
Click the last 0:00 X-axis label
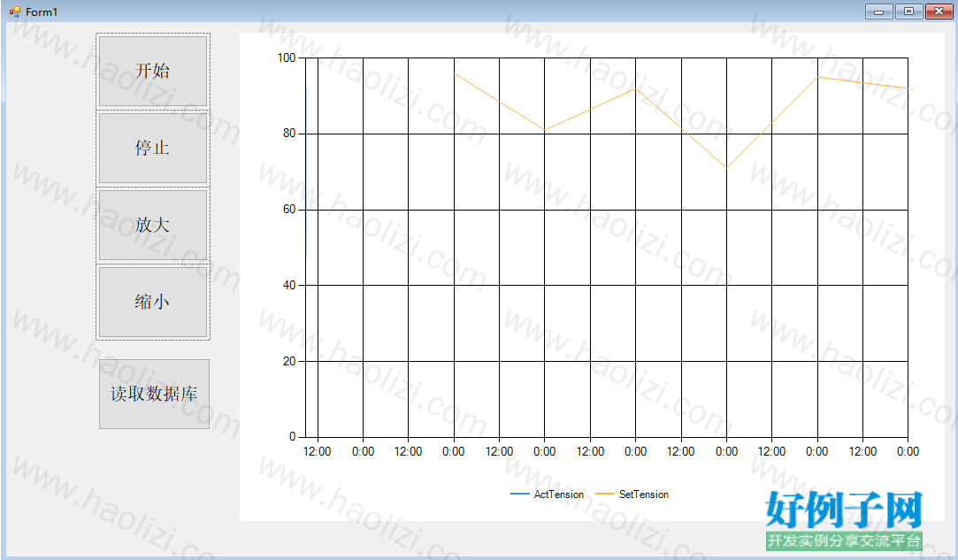908,451
